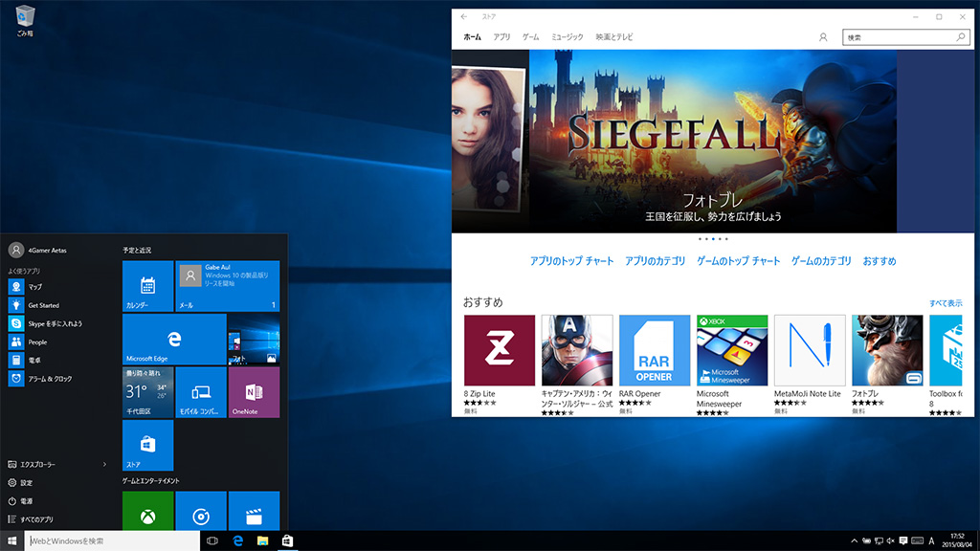This screenshot has width=980, height=551.
Task: Click the Task View taskbar icon
Action: tap(212, 541)
